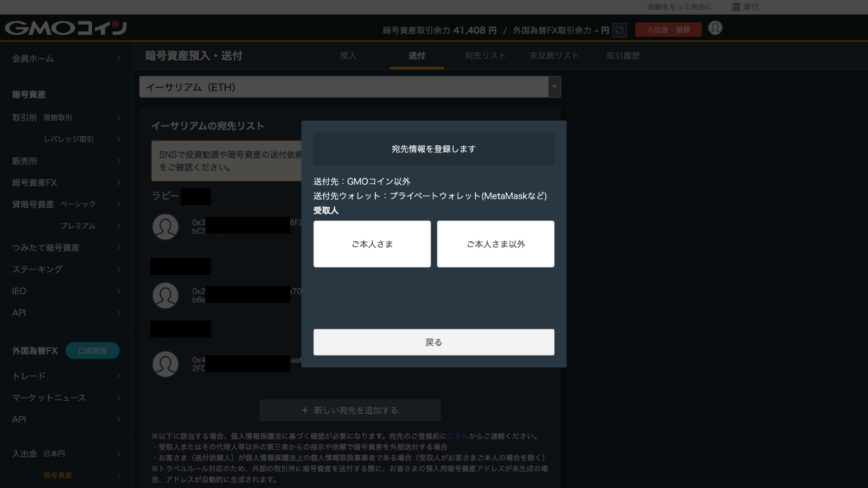868x488 pixels.
Task: Select ご本人さま as recipient
Action: [x=372, y=244]
